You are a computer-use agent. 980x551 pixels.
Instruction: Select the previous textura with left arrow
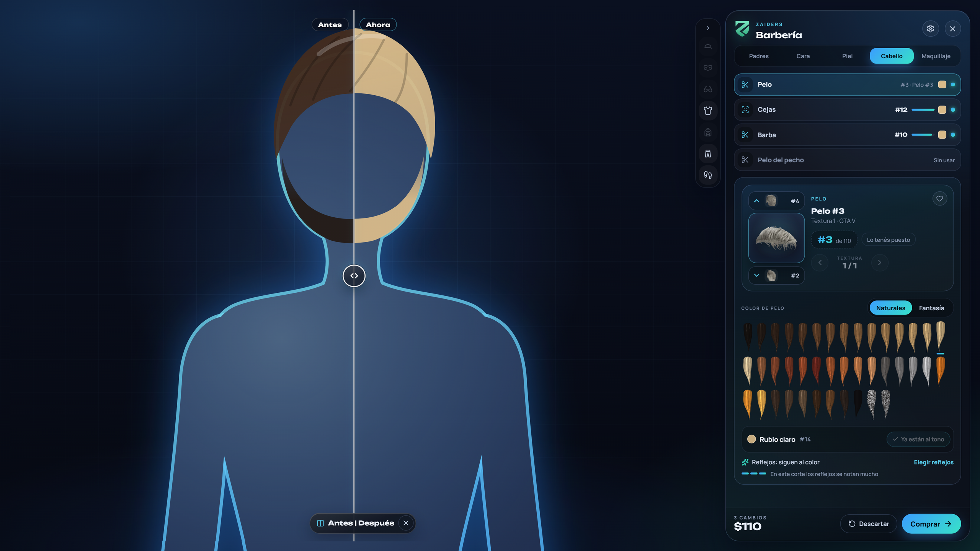(820, 262)
